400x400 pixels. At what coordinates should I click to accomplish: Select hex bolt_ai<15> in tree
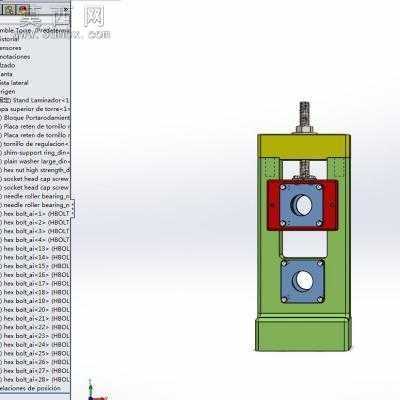click(x=35, y=266)
